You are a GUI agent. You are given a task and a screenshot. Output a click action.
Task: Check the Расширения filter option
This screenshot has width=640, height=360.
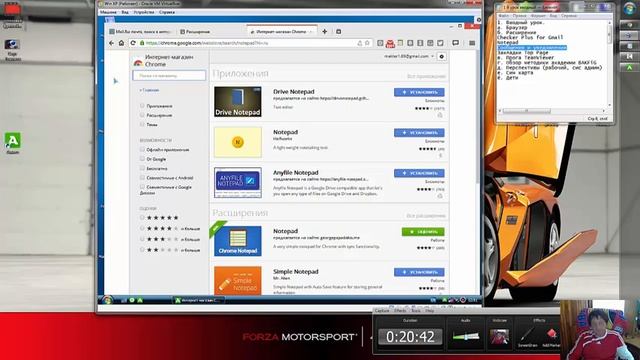pos(142,115)
